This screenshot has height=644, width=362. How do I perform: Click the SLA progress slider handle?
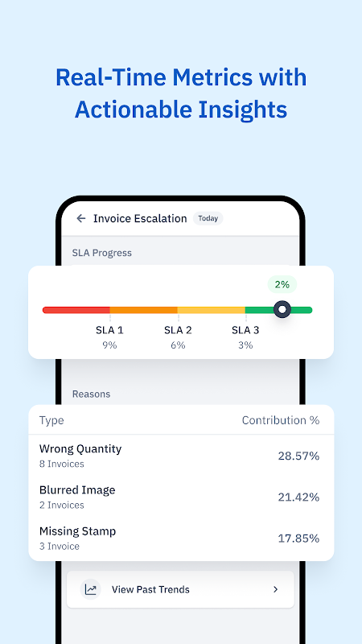point(282,309)
